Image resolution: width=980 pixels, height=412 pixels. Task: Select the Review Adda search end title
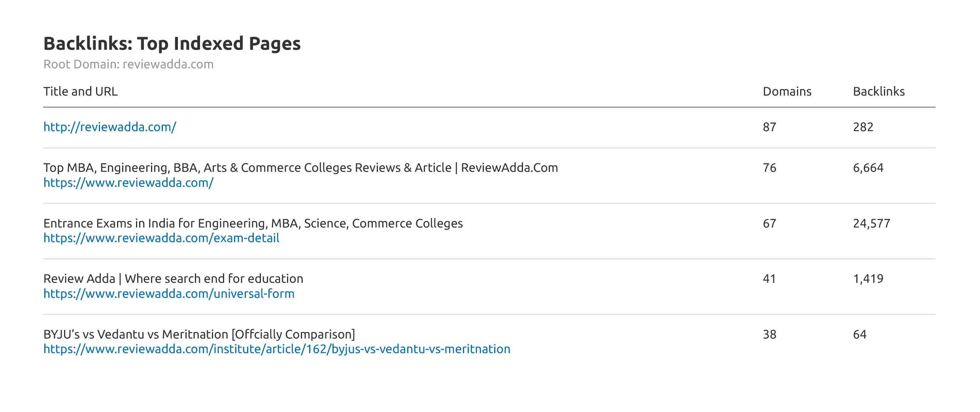[x=173, y=279]
